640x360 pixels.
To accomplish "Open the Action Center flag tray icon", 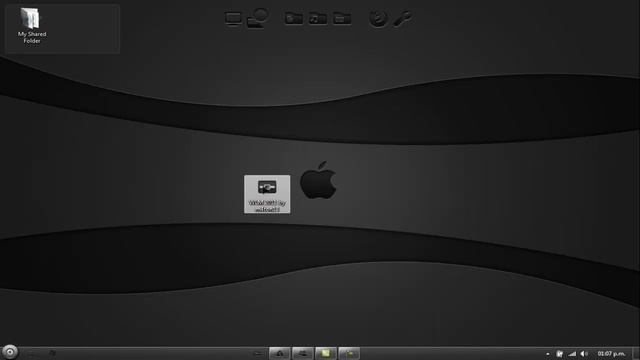I will [x=560, y=354].
